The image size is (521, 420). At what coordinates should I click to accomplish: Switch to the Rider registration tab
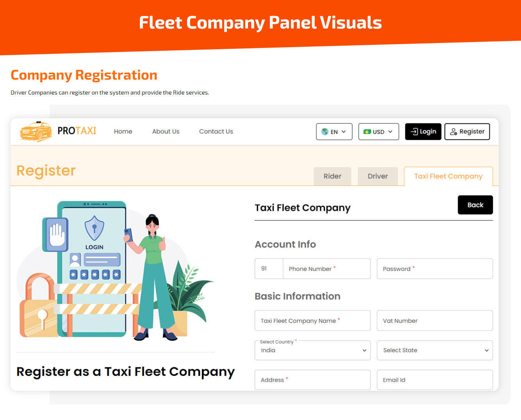332,176
